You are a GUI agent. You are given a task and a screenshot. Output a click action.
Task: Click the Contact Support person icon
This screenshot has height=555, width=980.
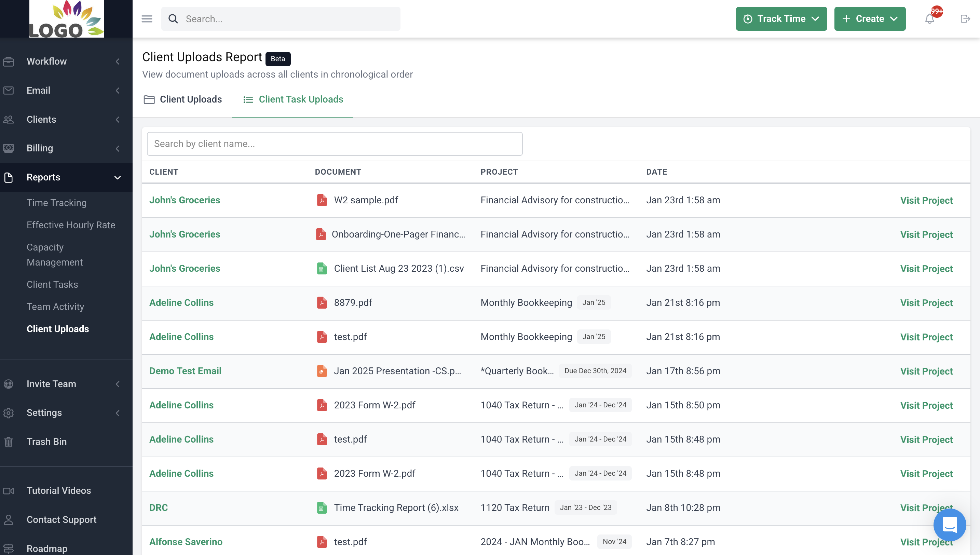(x=9, y=519)
